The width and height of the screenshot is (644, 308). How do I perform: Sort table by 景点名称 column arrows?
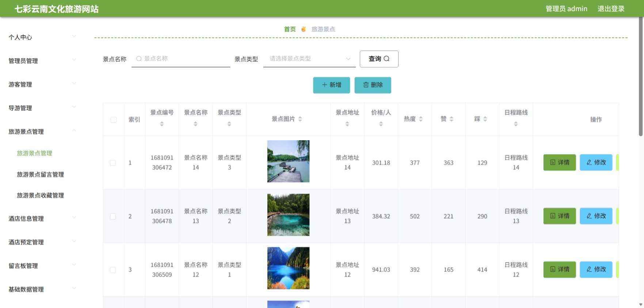pyautogui.click(x=195, y=124)
